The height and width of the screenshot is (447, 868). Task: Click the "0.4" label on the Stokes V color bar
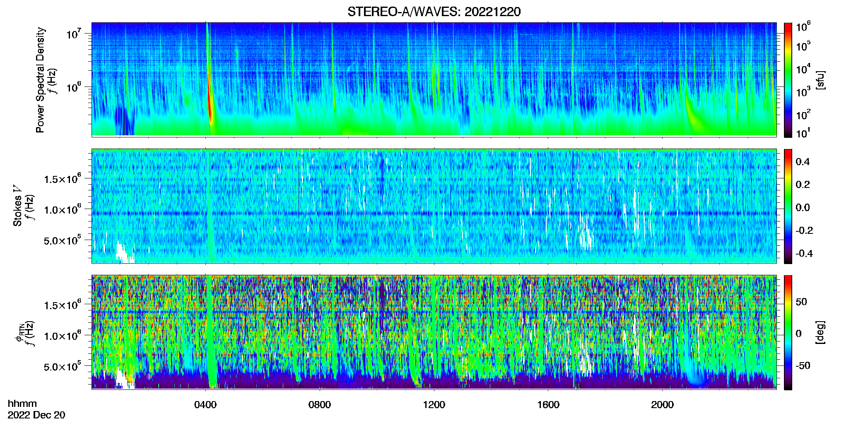(803, 162)
